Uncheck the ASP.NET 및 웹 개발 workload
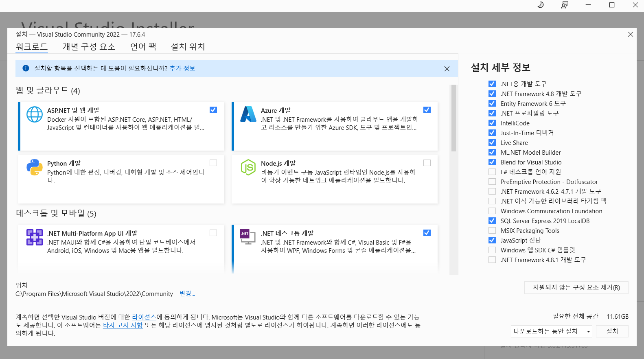 (213, 110)
